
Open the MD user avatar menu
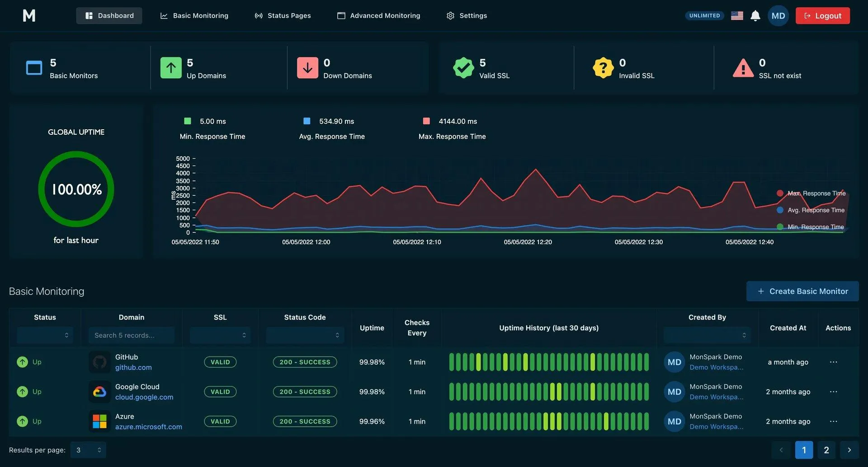click(x=778, y=16)
